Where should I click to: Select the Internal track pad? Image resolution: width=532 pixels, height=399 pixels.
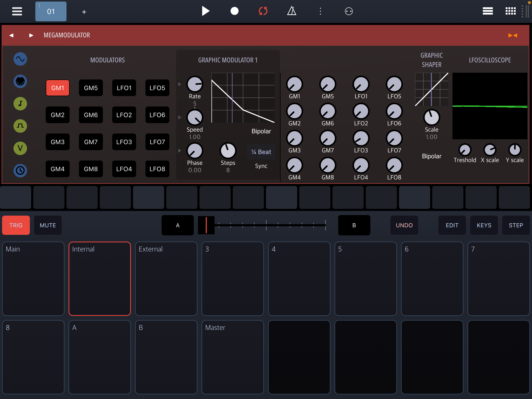click(x=100, y=279)
